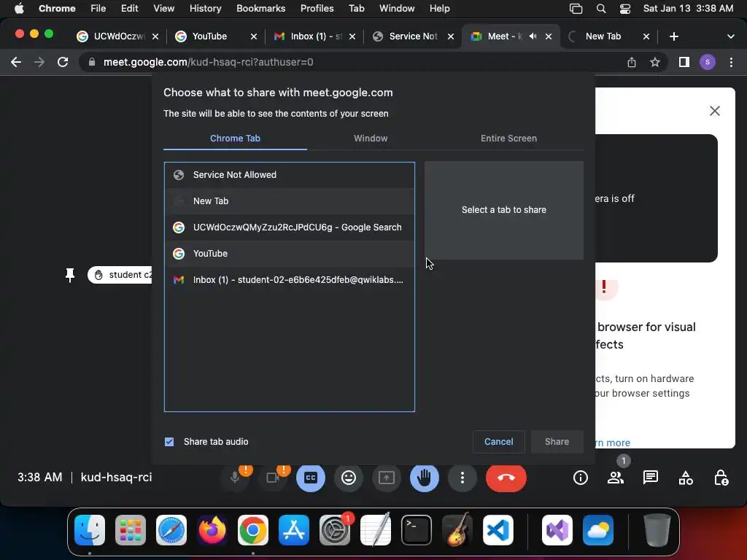Pick the Google Search tab entry

point(289,227)
